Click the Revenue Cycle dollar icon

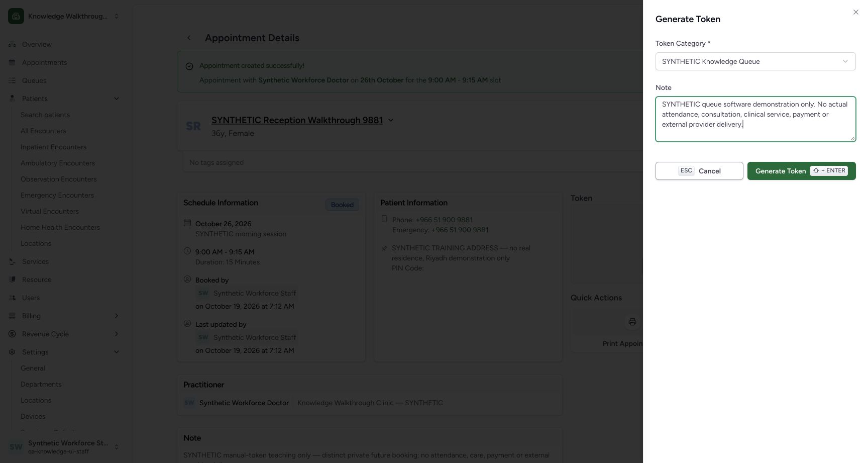12,334
